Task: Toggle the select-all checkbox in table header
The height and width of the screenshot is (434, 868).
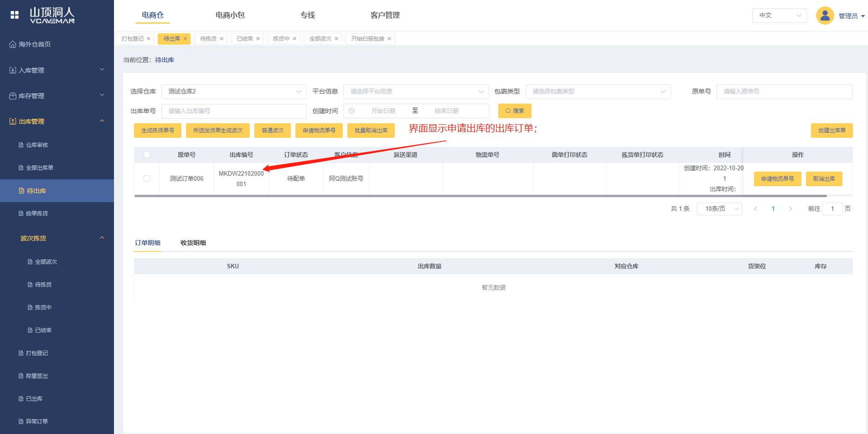Action: click(147, 155)
